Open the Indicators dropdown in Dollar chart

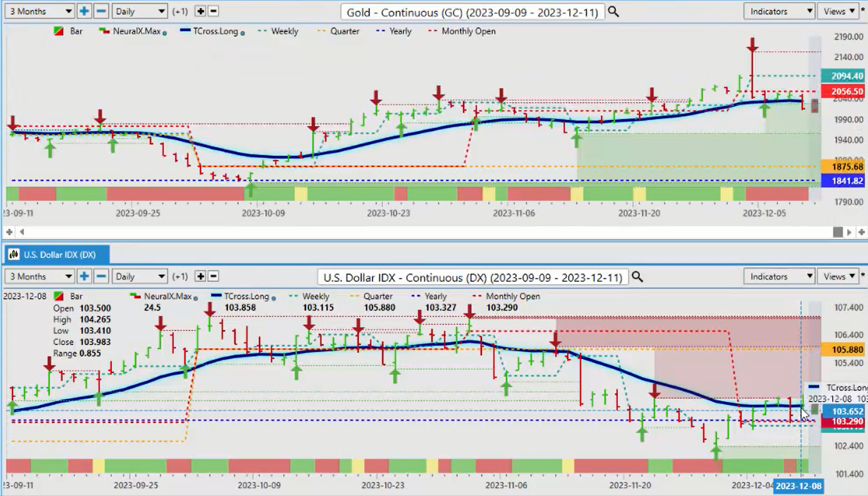point(779,276)
